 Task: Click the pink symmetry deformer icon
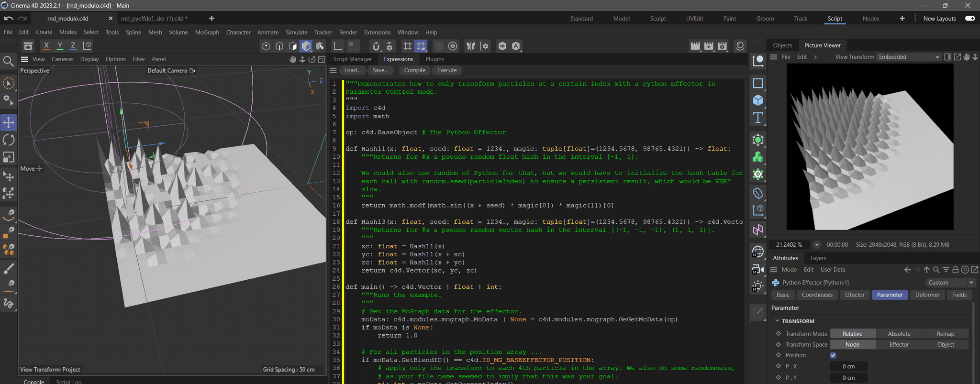[758, 230]
